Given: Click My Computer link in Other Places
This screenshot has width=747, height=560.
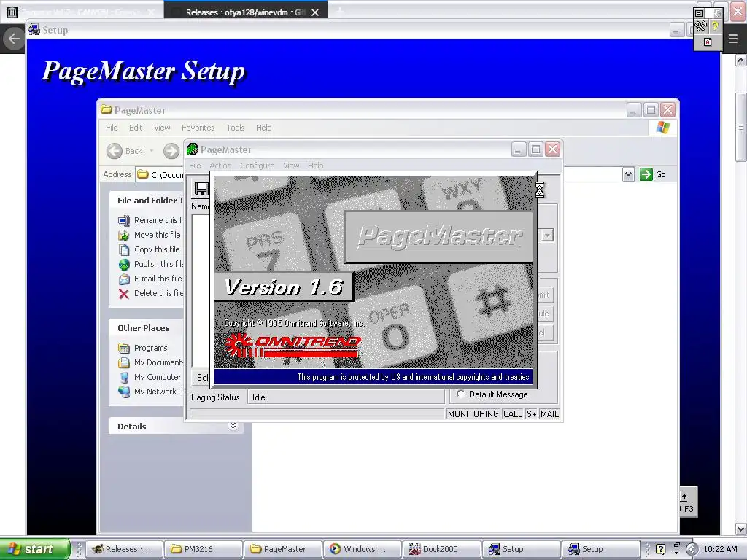Looking at the screenshot, I should coord(158,377).
